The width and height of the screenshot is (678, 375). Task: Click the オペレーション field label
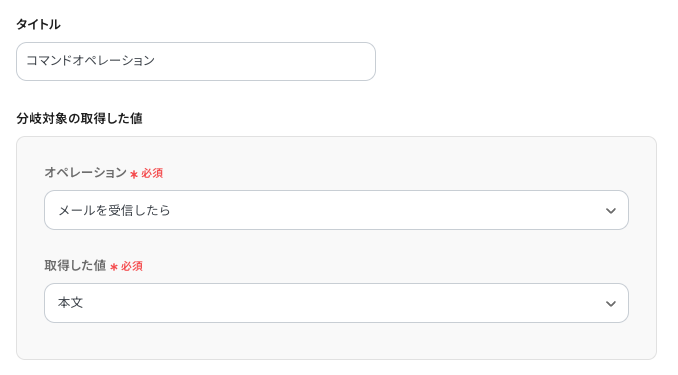click(x=86, y=173)
